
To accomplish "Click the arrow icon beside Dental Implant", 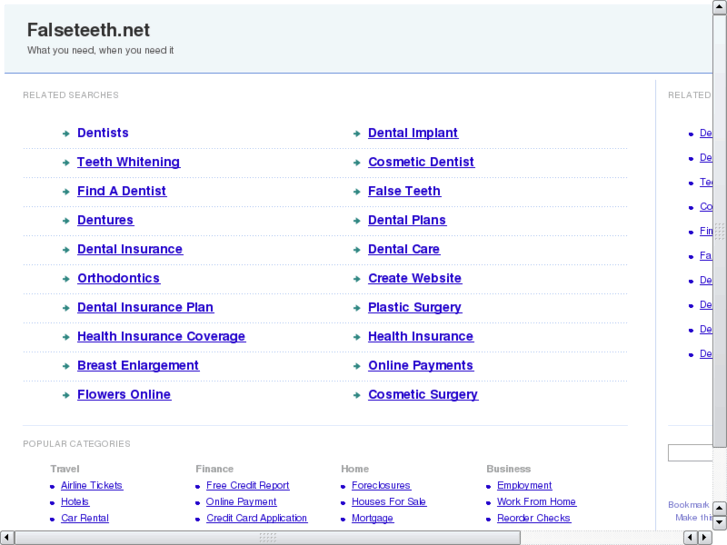I will (357, 134).
